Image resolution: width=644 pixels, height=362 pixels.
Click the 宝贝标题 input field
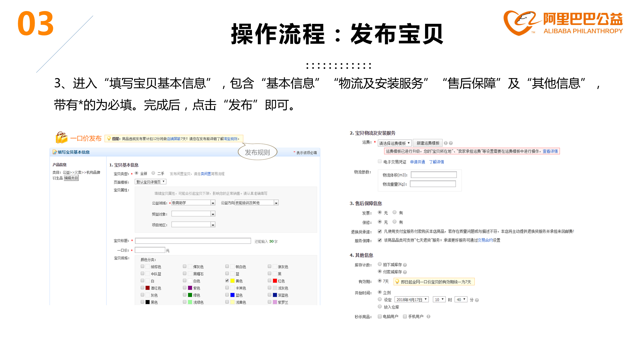click(193, 241)
